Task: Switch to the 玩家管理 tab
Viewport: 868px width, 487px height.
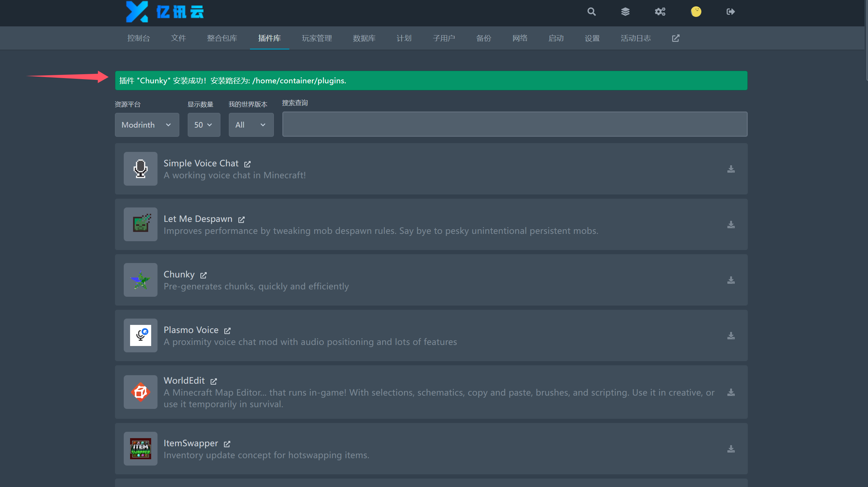Action: point(317,38)
